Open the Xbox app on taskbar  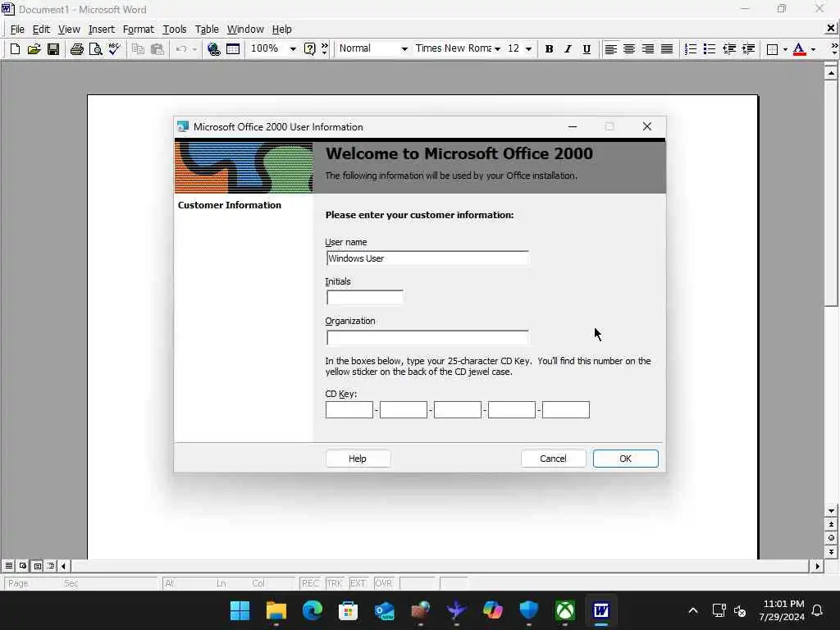[564, 610]
